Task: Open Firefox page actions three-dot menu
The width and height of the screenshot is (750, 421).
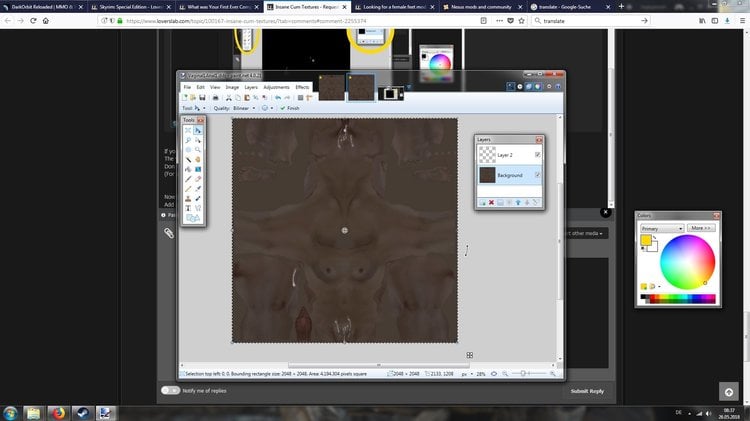Action: click(499, 21)
